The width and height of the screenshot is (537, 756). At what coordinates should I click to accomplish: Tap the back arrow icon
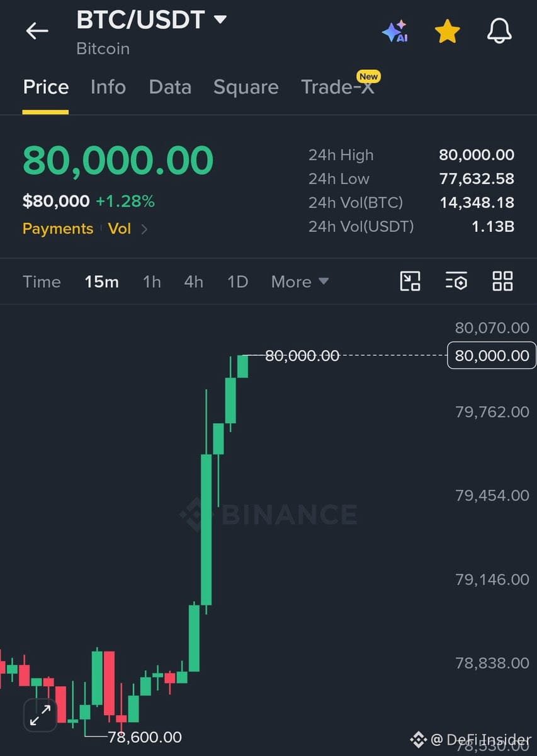click(37, 30)
